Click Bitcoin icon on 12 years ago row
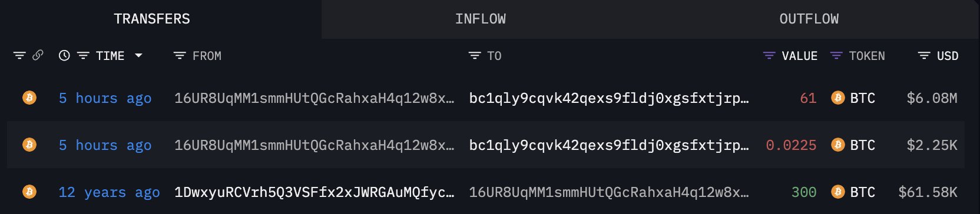Viewport: 980px width, 214px height. click(29, 192)
